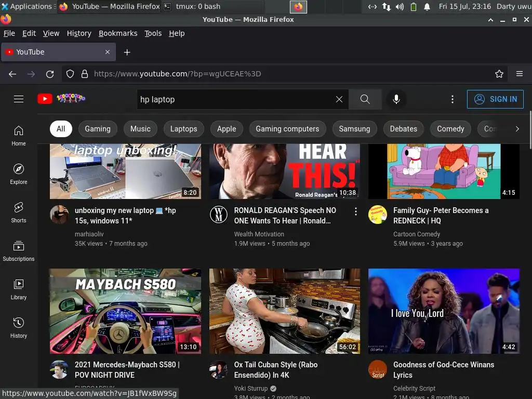532x399 pixels.
Task: Open 'Goodness of God-Cece Winans Lyrics' title
Action: (444, 370)
